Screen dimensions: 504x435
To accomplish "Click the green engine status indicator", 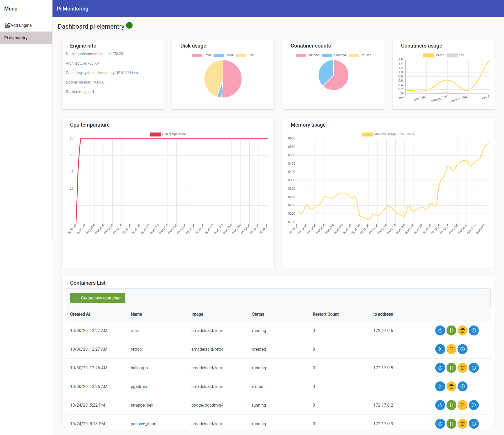I will pos(129,25).
